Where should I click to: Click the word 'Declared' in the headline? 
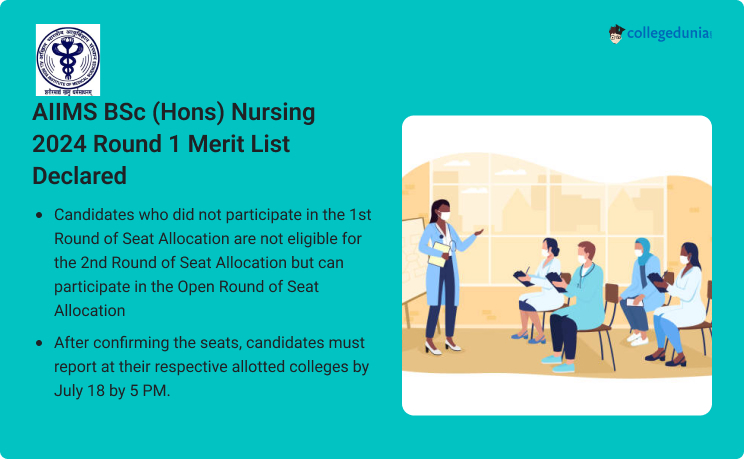[79, 176]
